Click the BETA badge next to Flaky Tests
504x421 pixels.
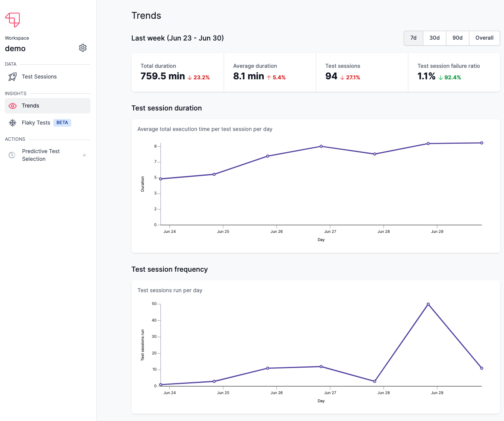(x=62, y=123)
